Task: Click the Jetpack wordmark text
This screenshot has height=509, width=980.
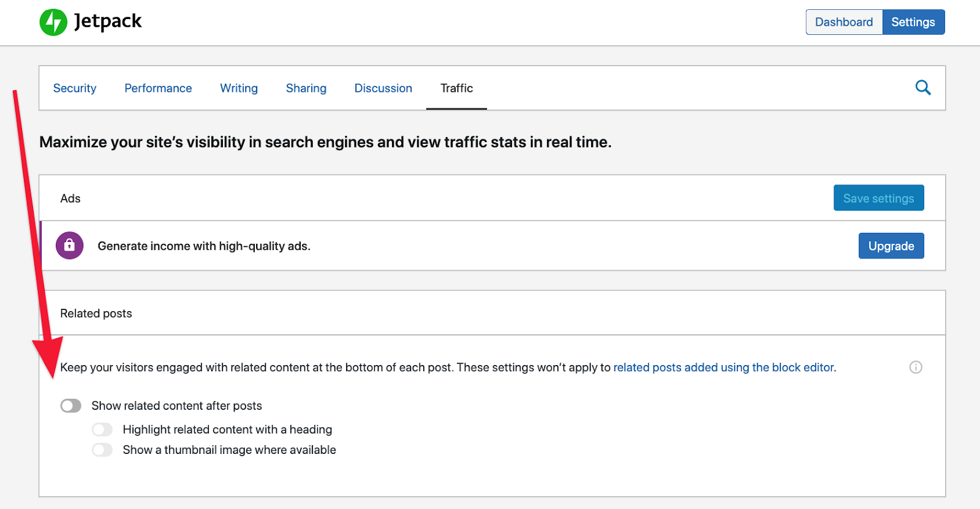Action: pyautogui.click(x=108, y=21)
